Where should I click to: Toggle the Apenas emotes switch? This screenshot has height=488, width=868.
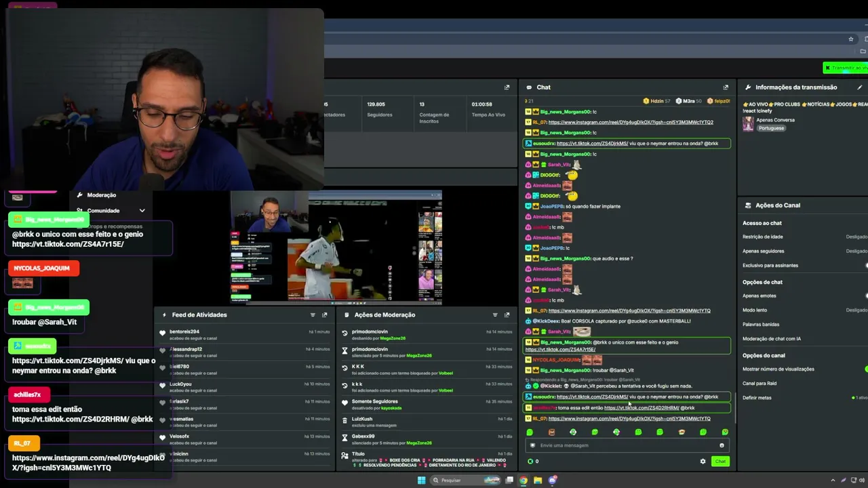[x=866, y=296]
